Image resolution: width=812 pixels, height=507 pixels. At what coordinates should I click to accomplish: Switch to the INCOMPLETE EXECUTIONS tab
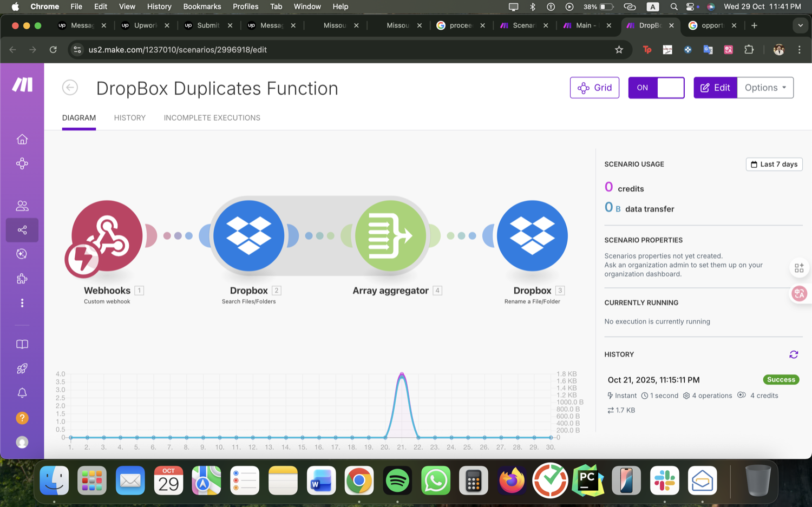pyautogui.click(x=212, y=118)
